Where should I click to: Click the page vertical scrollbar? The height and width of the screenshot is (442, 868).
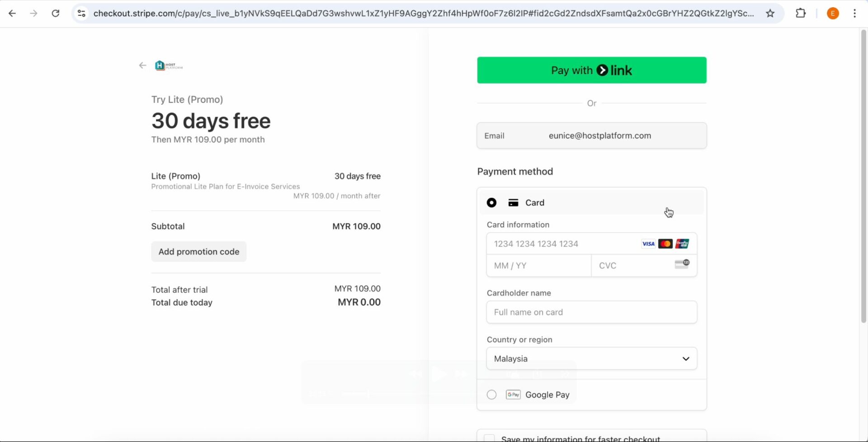[863, 176]
